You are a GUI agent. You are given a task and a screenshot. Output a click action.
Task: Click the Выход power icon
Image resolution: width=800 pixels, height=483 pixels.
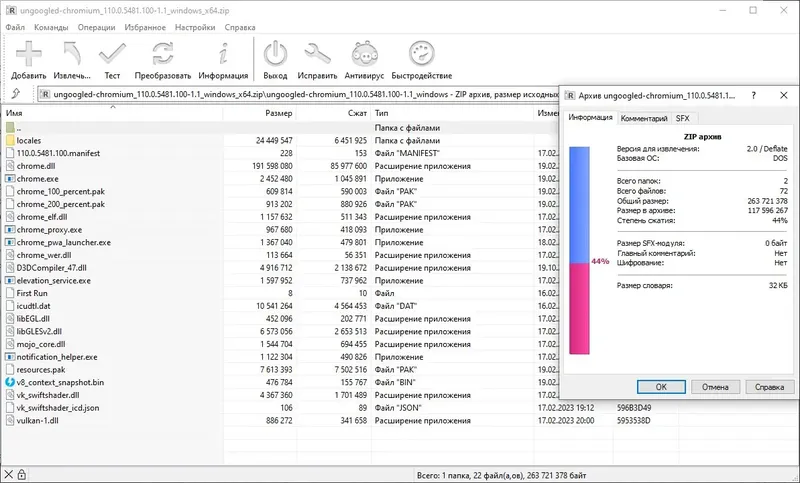(275, 54)
